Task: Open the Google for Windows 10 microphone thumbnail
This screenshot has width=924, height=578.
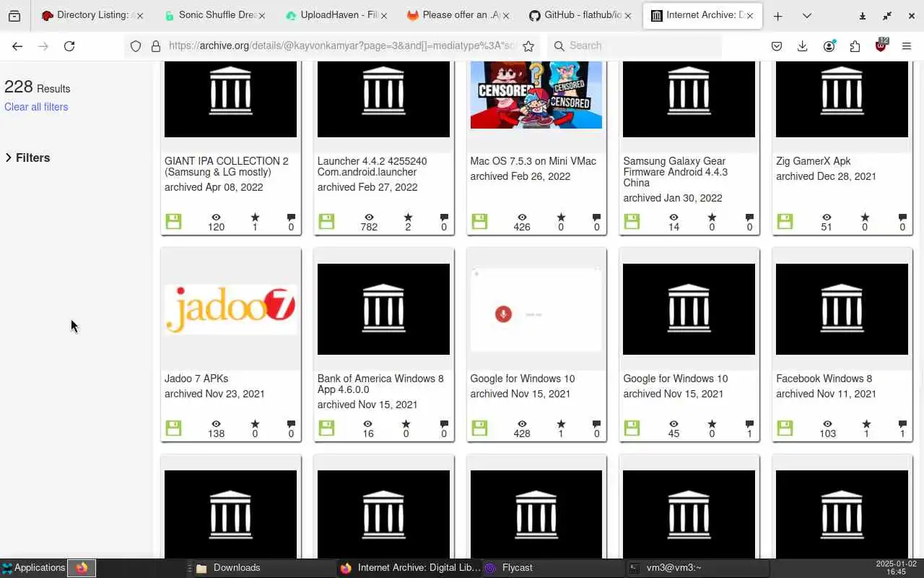Action: coord(536,309)
